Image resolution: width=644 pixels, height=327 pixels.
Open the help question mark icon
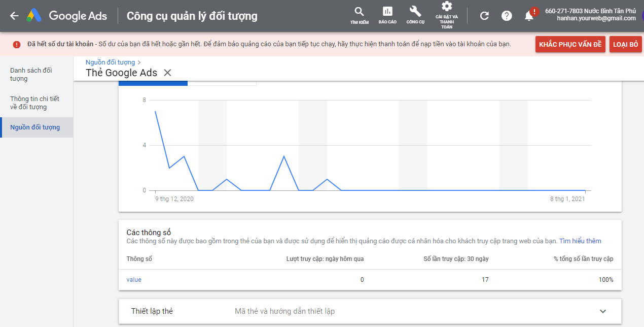pyautogui.click(x=507, y=16)
